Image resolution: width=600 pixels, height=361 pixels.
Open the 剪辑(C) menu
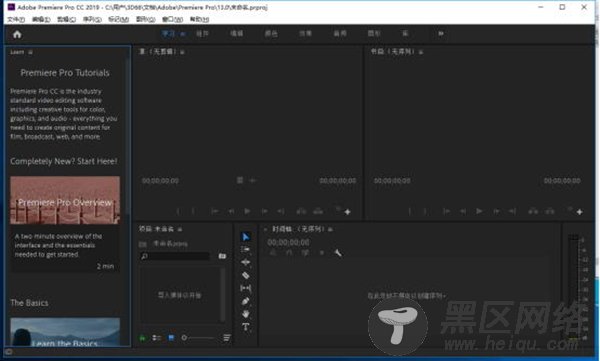pyautogui.click(x=67, y=19)
